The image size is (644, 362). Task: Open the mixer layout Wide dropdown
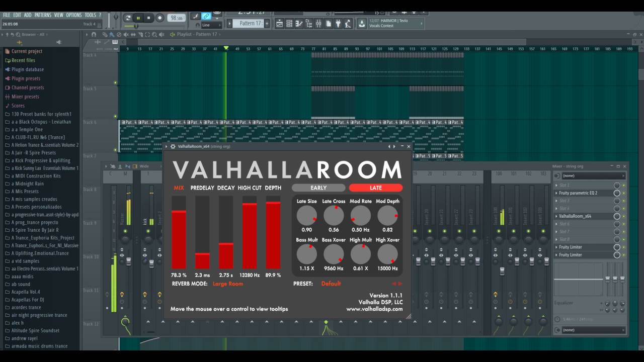(x=144, y=166)
